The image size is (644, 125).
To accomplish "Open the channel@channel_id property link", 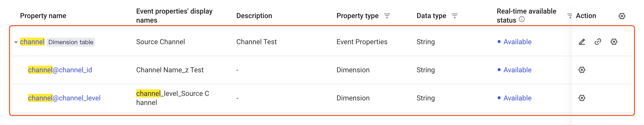I will pyautogui.click(x=60, y=70).
